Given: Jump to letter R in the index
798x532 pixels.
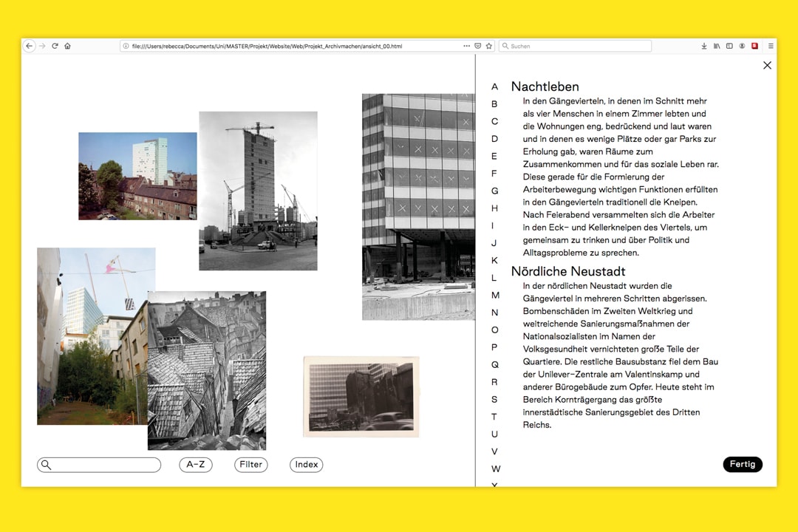Looking at the screenshot, I should [x=494, y=382].
